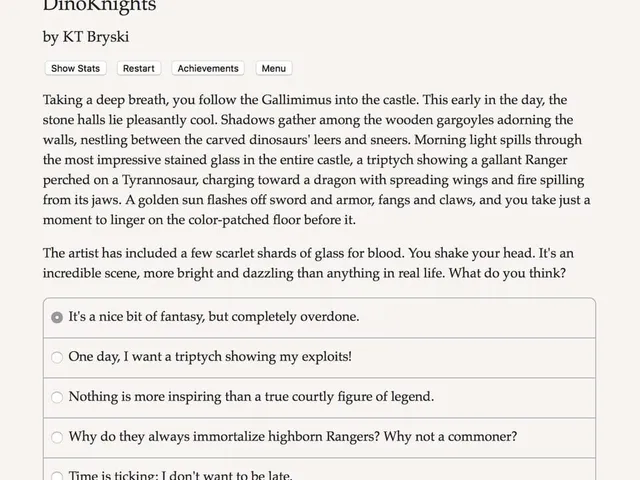Viewport: 640px width, 480px height.
Task: Click the author line 'by KT Bryski'
Action: pyautogui.click(x=86, y=37)
